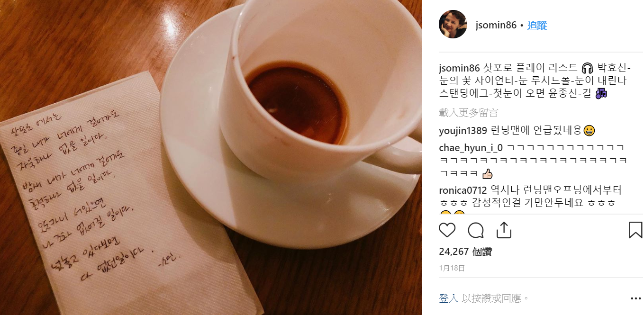This screenshot has width=644, height=315.
Task: Open commenter ronica0712's profile
Action: [463, 190]
